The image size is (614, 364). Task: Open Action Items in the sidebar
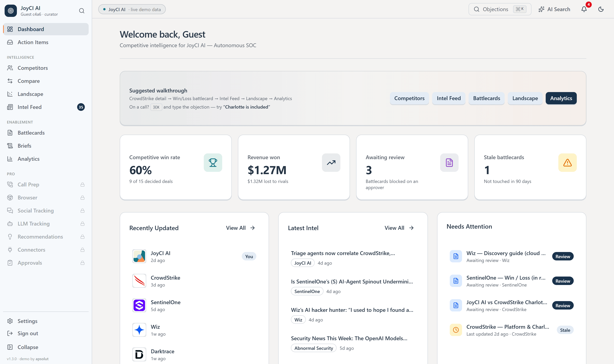pos(46,42)
